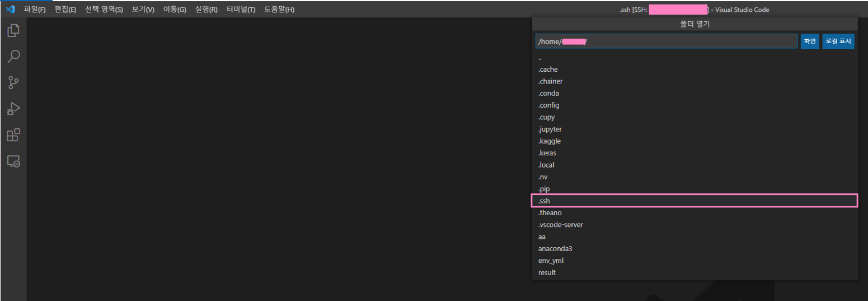
Task: Open the Remote Explorer view
Action: coord(13,161)
